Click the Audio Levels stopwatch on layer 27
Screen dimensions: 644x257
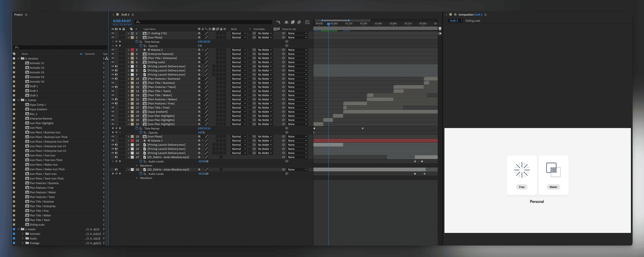tap(141, 161)
